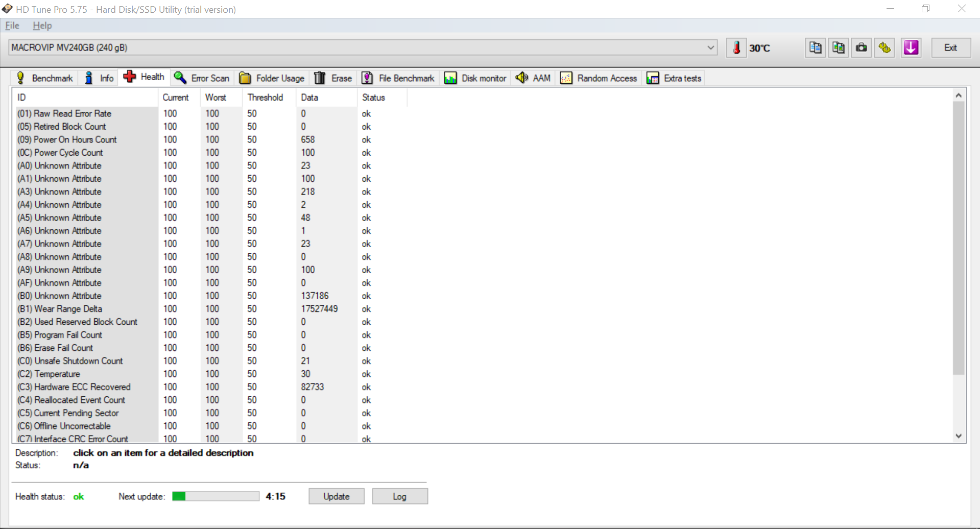
Task: Select the (05) Retired Block Count row
Action: coord(210,127)
